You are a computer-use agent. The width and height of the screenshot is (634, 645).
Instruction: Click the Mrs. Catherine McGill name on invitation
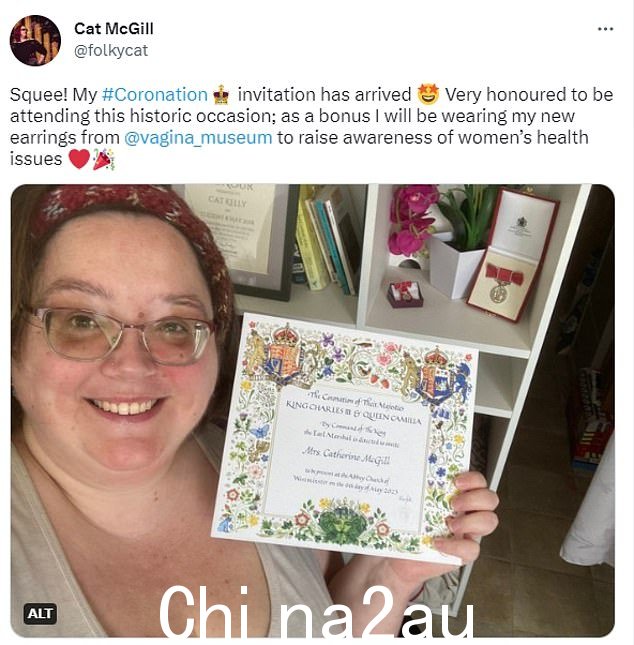tap(346, 456)
